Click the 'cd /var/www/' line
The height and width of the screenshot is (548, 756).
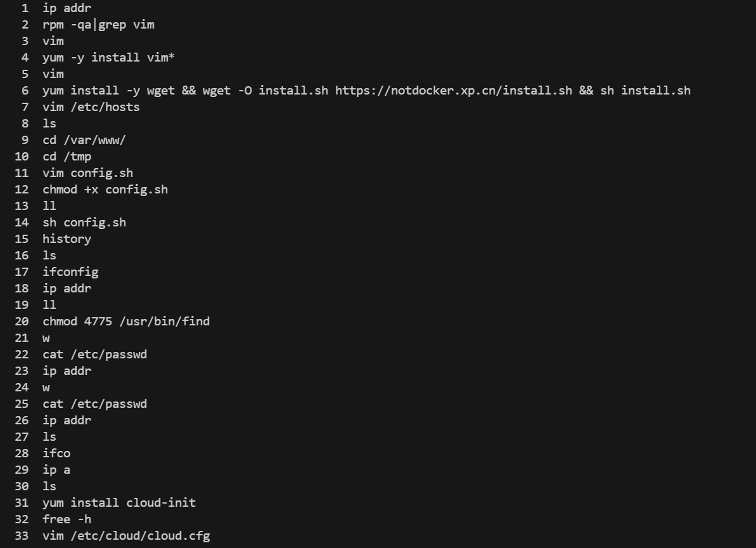[84, 140]
